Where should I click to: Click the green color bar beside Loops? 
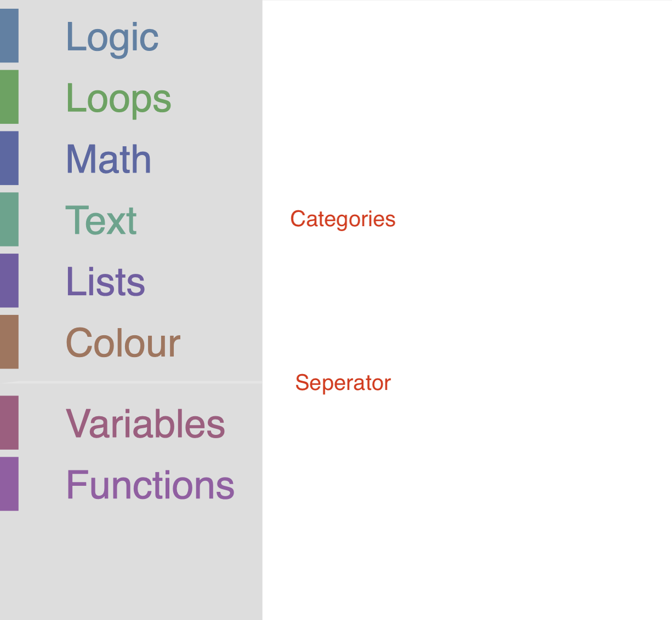point(9,97)
